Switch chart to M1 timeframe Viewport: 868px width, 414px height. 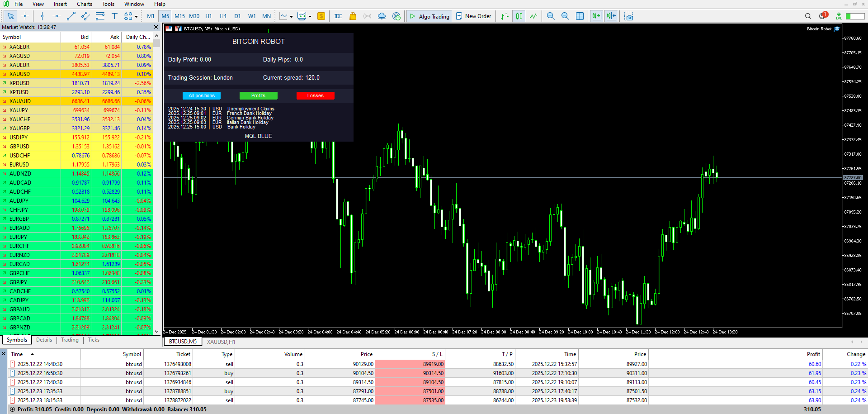tap(151, 16)
